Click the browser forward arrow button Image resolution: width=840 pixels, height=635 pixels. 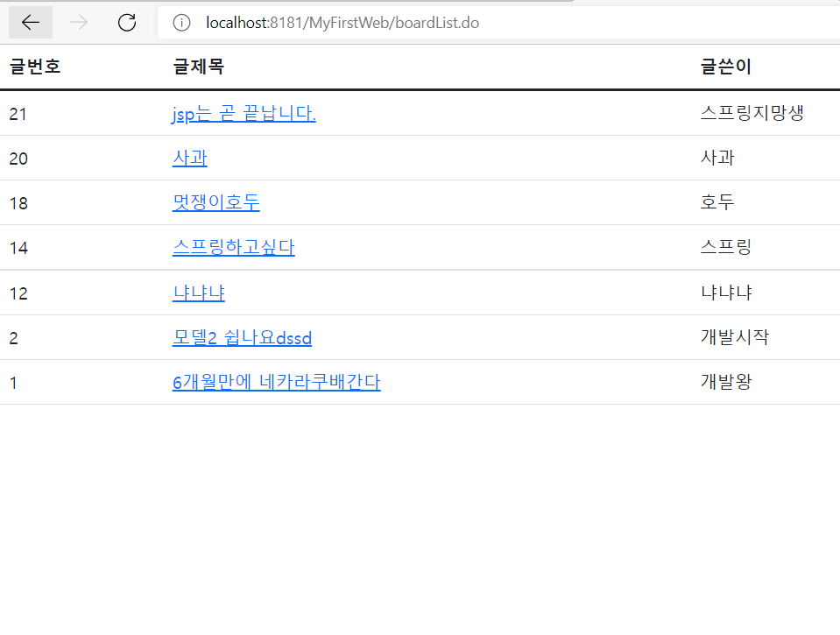click(79, 23)
